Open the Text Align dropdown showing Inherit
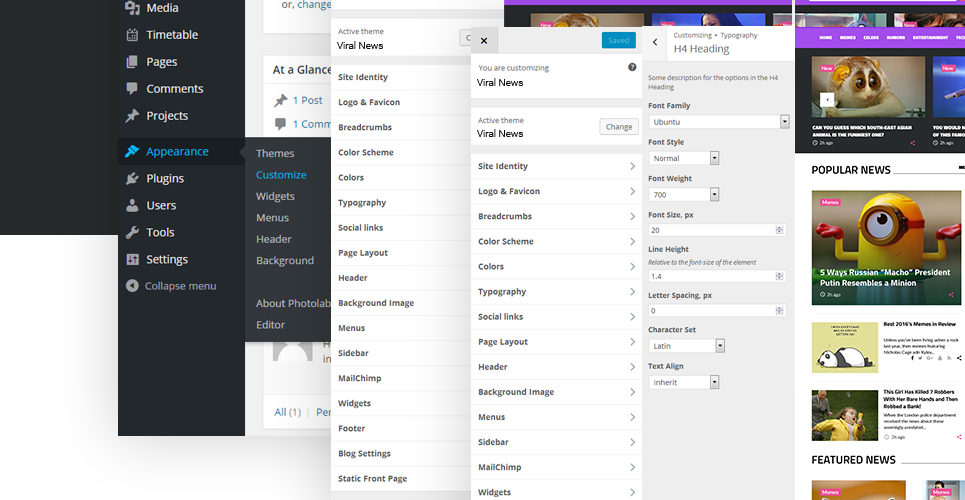Viewport: 965px width, 500px height. (683, 382)
